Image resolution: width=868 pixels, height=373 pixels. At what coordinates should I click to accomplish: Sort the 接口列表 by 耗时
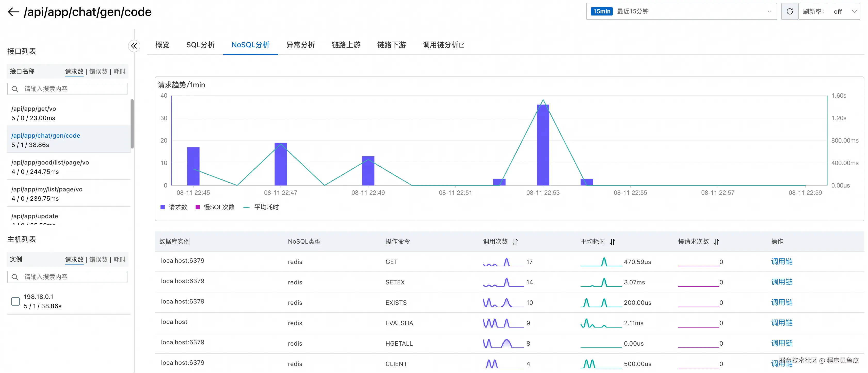point(120,72)
